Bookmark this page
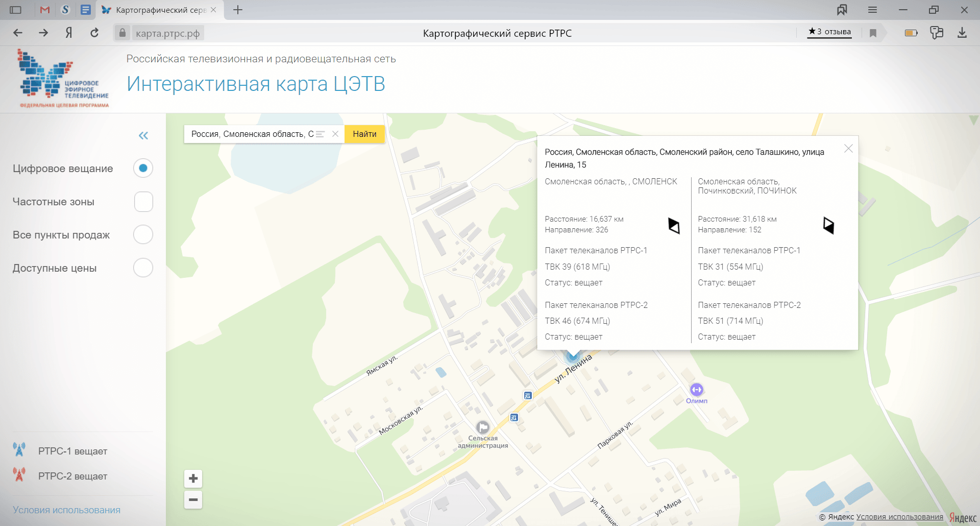 (x=873, y=33)
